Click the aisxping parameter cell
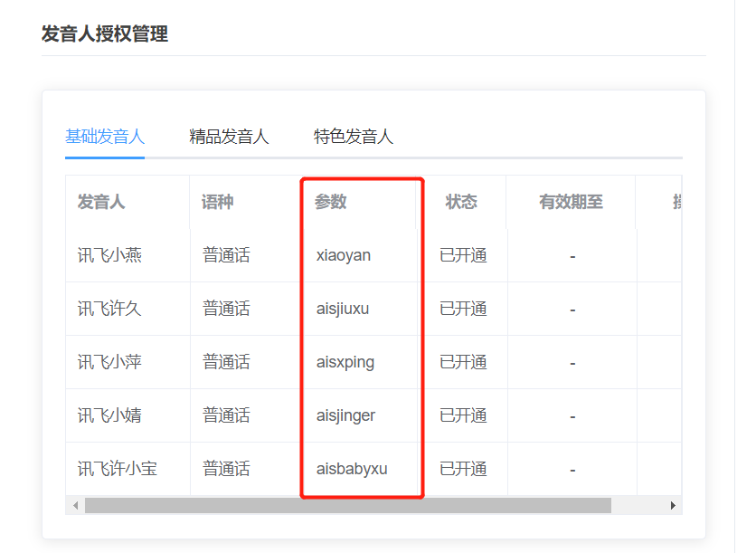This screenshot has height=553, width=756. [345, 362]
